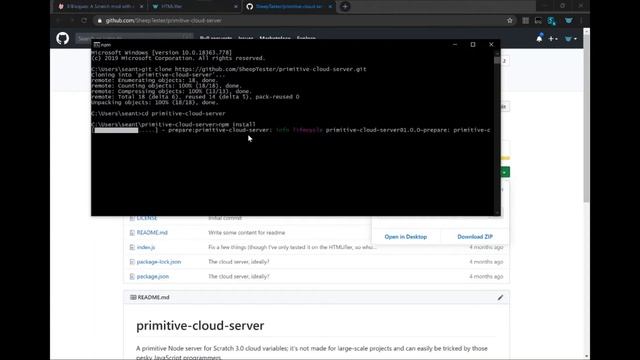Viewport: 640px width, 360px height.
Task: Open Explore in GitHub header
Action: point(306,38)
